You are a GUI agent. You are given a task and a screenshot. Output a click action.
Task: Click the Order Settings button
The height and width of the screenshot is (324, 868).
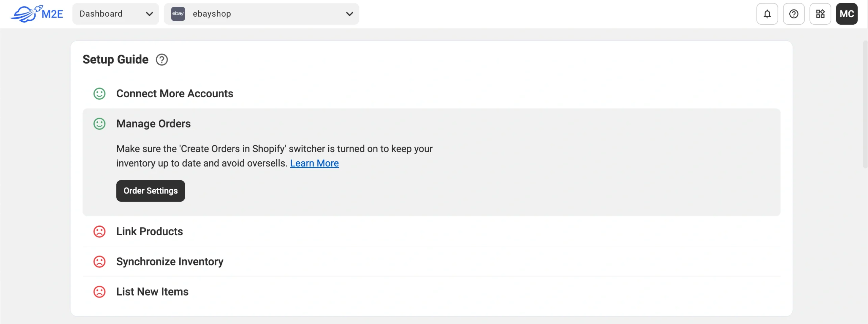tap(150, 190)
